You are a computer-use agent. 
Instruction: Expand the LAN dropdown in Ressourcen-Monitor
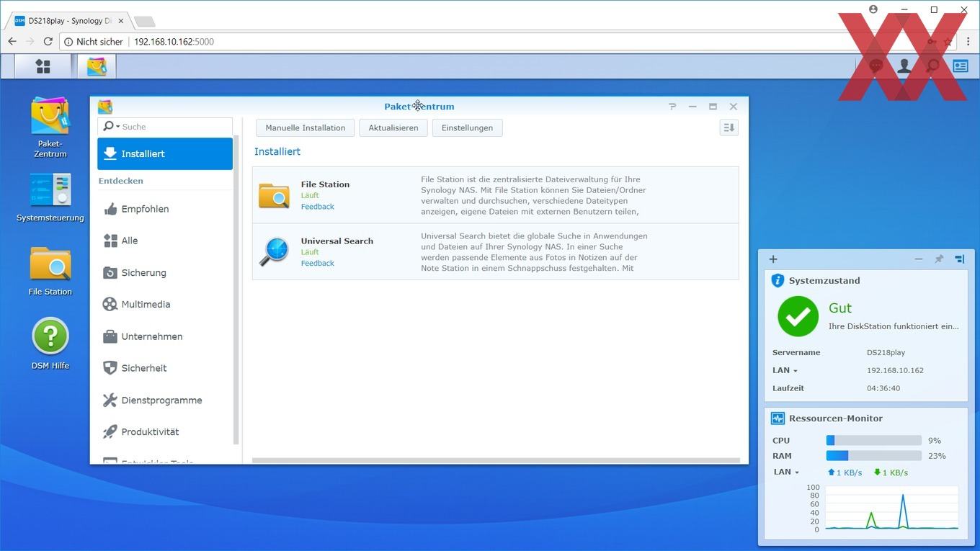[785, 472]
